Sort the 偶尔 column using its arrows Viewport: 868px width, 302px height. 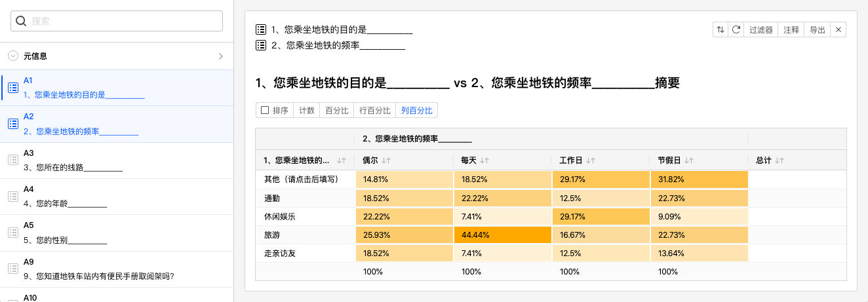coord(386,160)
